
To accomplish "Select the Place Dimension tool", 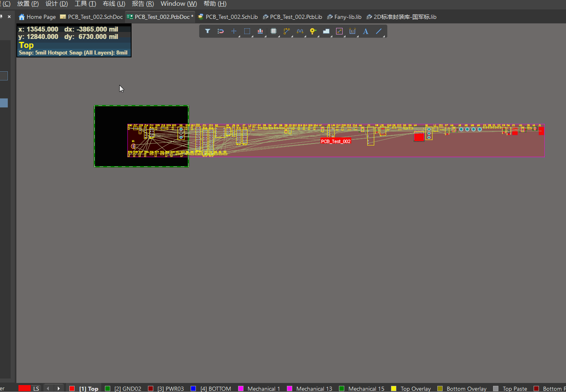I will pyautogui.click(x=352, y=31).
